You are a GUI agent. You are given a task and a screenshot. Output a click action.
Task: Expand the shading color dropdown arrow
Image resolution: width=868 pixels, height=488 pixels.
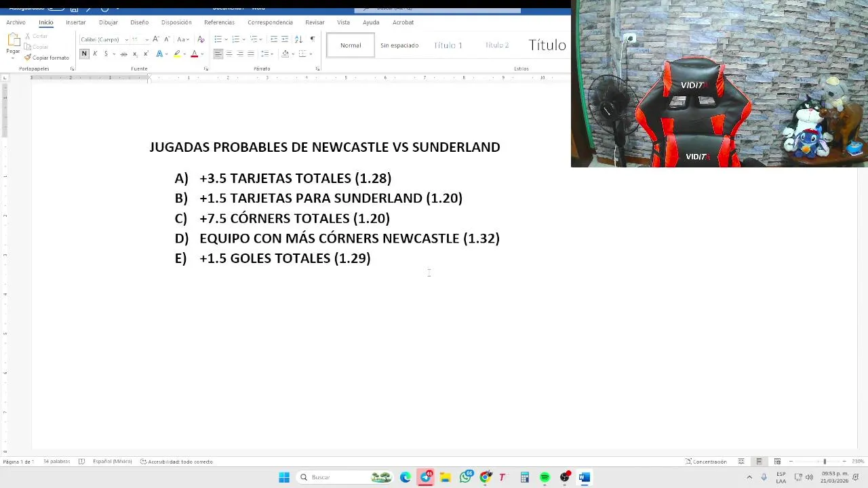292,54
